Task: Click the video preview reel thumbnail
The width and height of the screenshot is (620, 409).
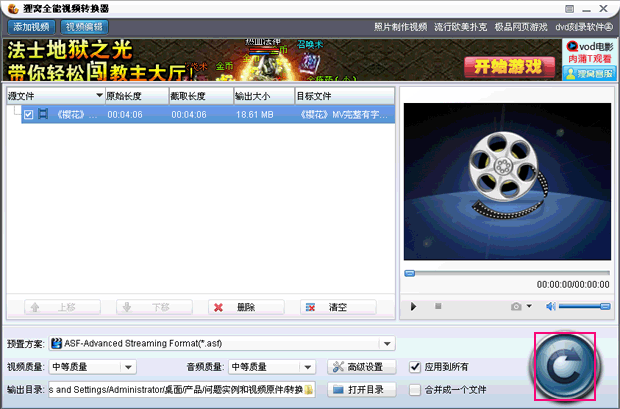Action: pyautogui.click(x=507, y=182)
